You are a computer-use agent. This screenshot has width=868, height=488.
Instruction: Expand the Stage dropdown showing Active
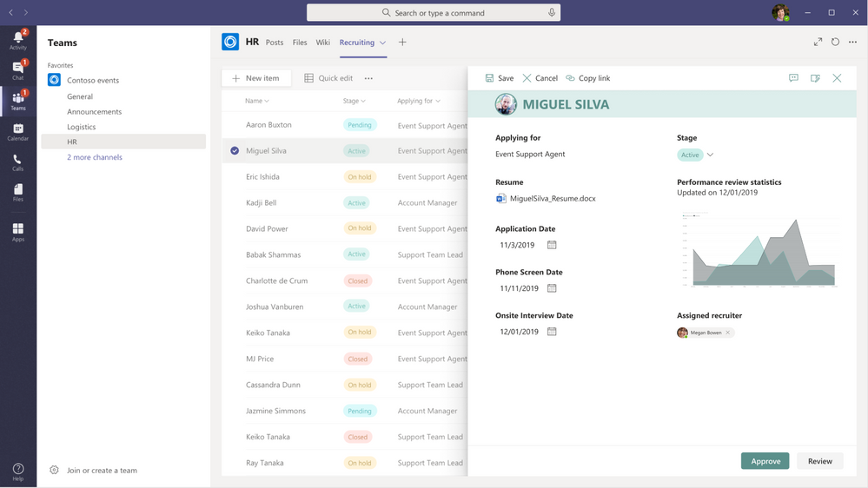coord(710,155)
